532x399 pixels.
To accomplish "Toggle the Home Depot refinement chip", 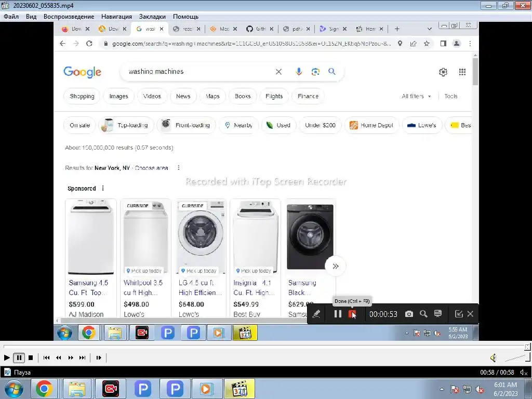I will [371, 125].
